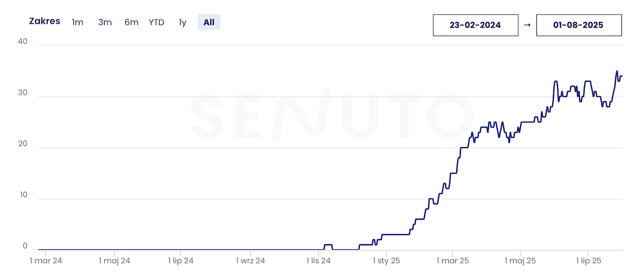The image size is (644, 274).
Task: Click the highlighted All range button
Action: coord(209,22)
